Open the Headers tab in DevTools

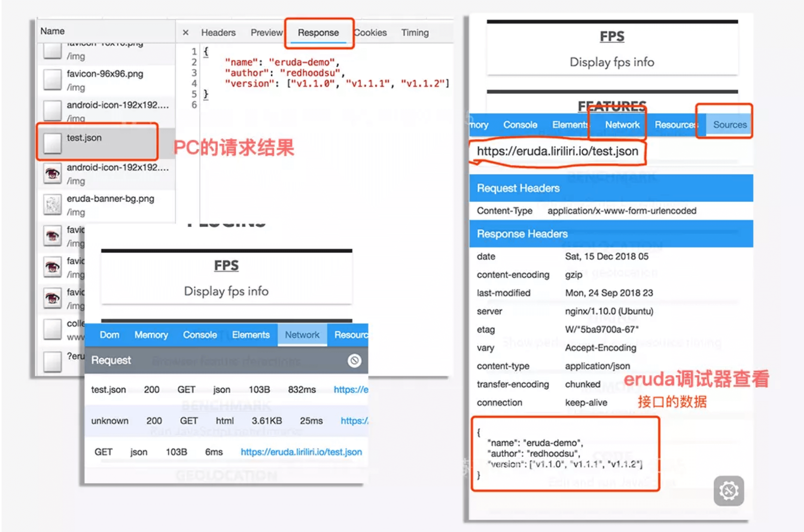click(x=218, y=32)
